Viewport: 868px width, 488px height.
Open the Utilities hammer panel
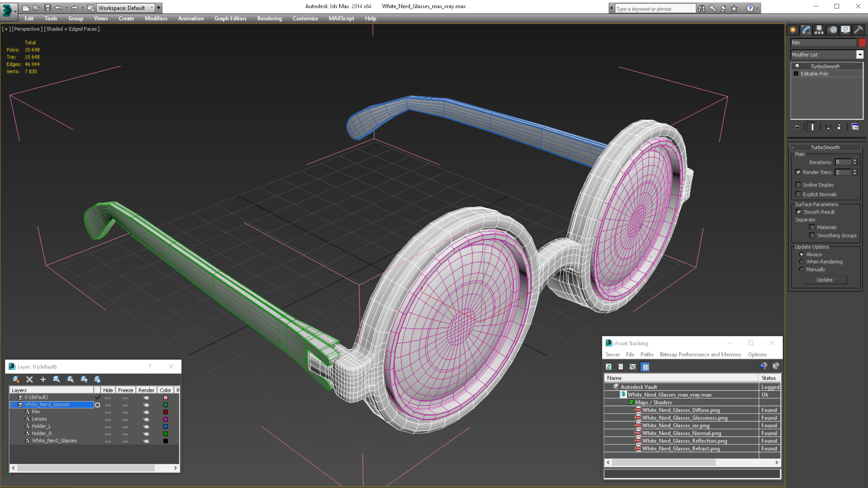pos(859,30)
